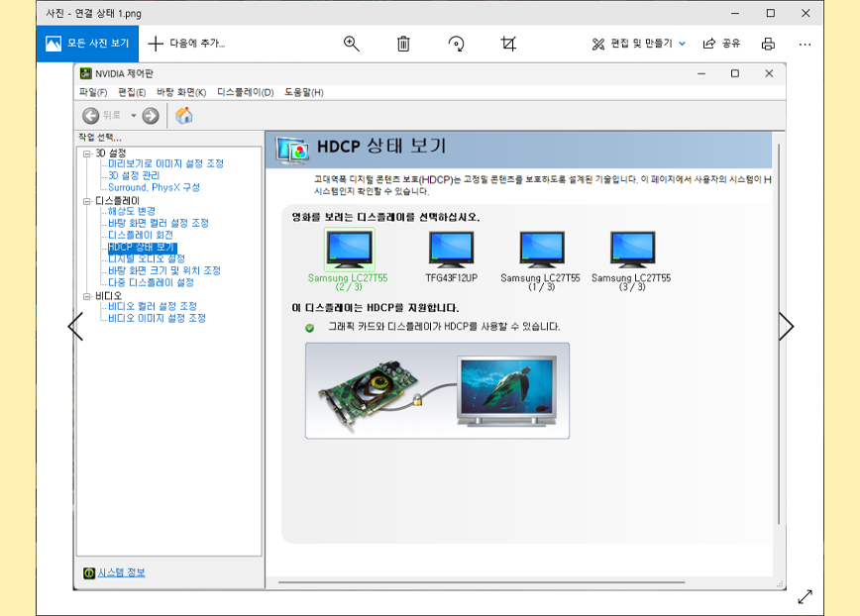
Task: Select 바탕 화면 크기 및 위치 조정
Action: [x=164, y=270]
